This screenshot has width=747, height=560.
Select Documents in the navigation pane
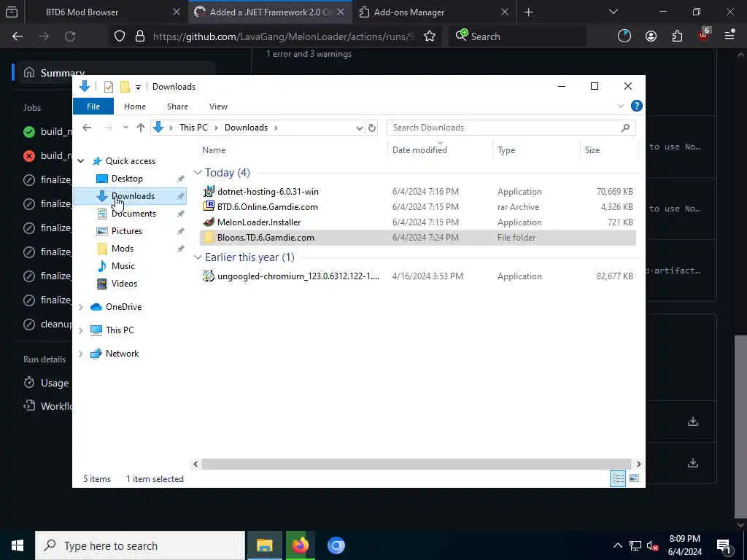coord(133,214)
